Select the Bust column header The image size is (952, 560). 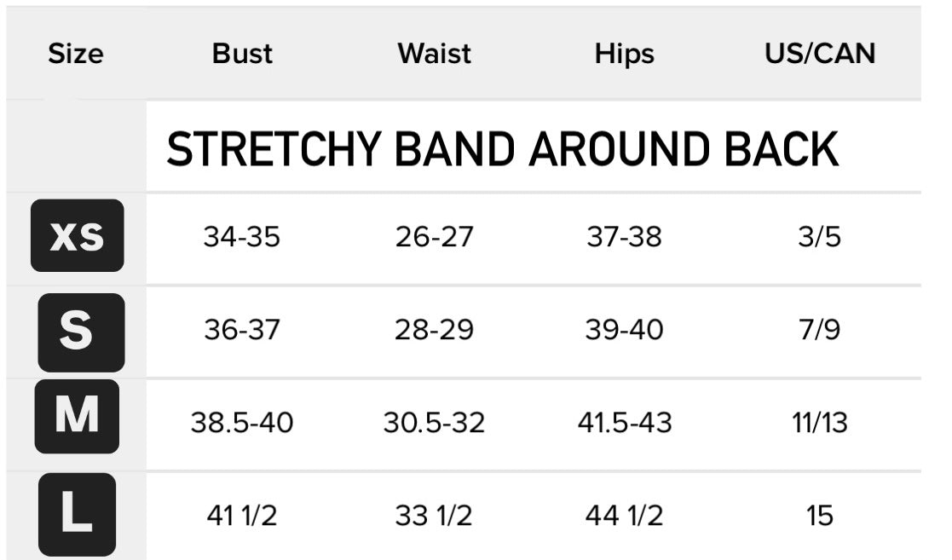click(x=241, y=54)
